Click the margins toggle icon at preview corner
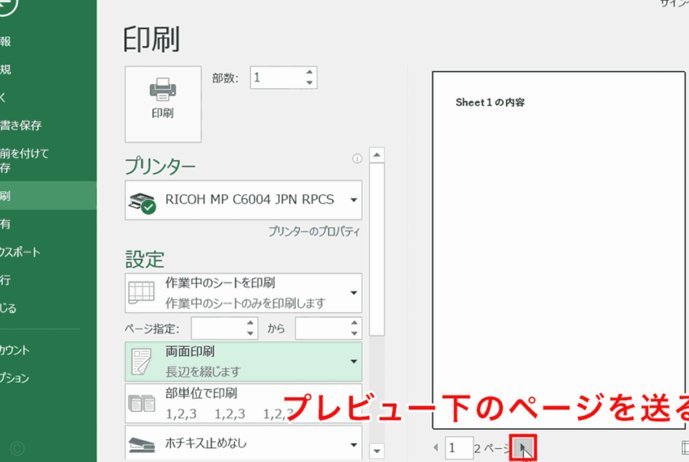The image size is (689, 462). tap(685, 447)
